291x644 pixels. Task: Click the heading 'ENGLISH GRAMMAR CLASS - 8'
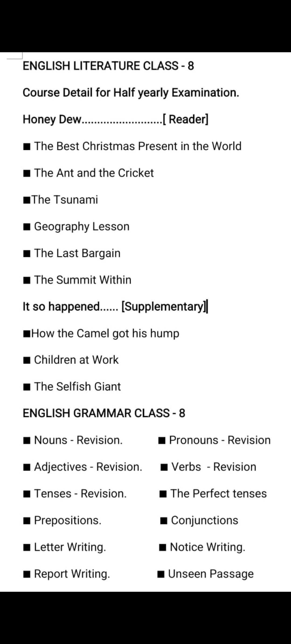point(104,413)
